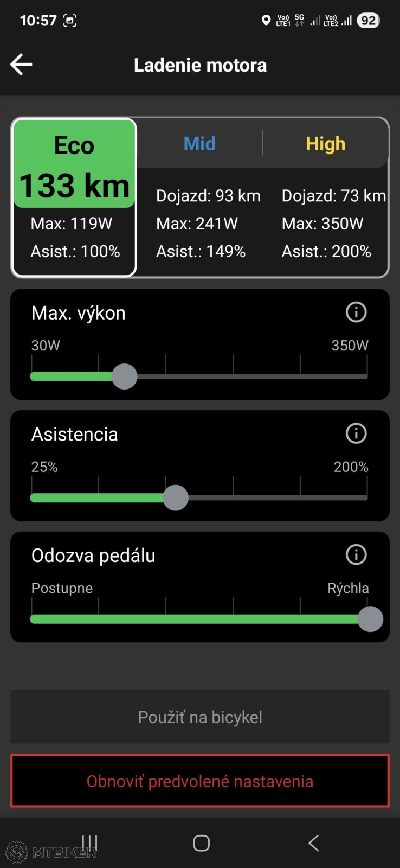Tap High mode Dojazd 73 km details
The image size is (400, 868).
click(333, 196)
